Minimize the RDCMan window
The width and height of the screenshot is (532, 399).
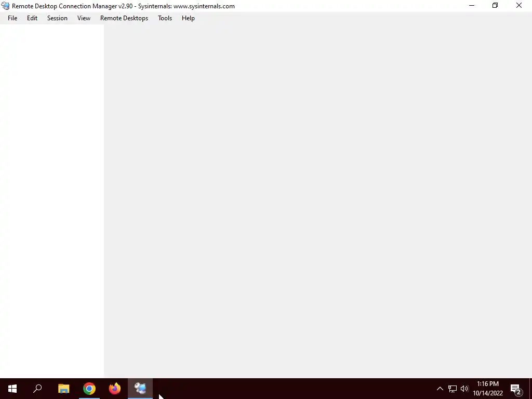coord(472,5)
